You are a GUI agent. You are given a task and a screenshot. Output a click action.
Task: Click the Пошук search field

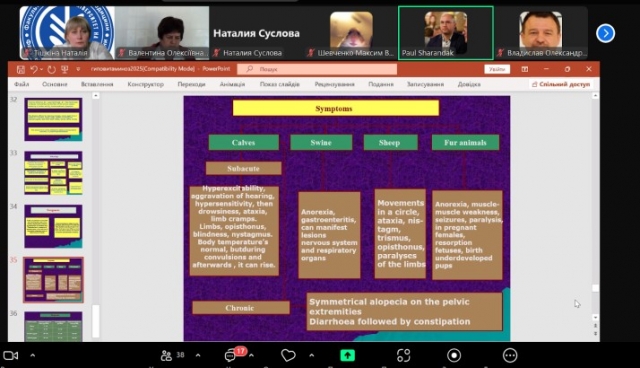click(x=317, y=69)
